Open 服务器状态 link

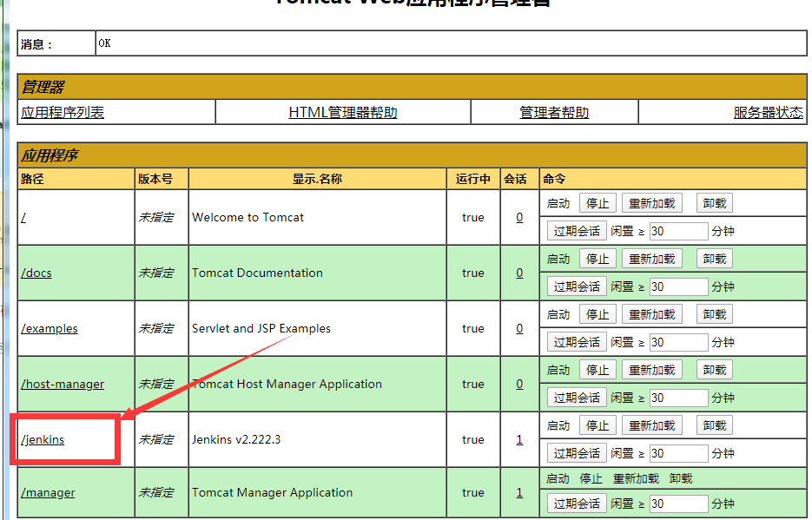[x=768, y=112]
